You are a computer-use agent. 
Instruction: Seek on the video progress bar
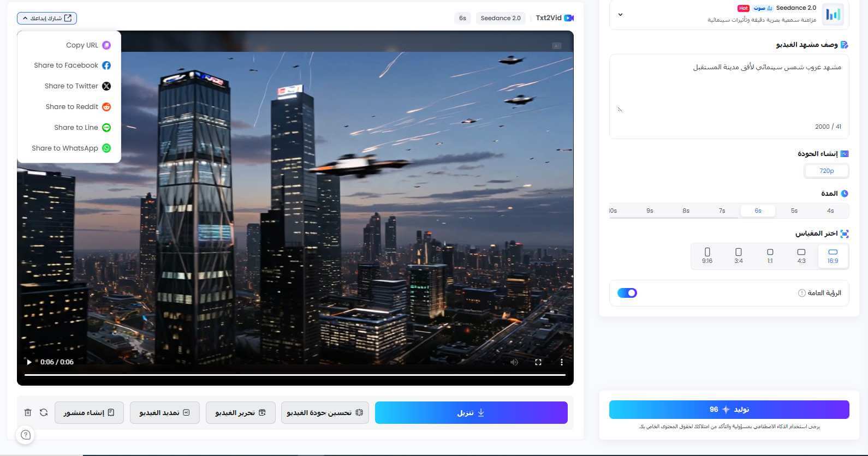pos(295,375)
